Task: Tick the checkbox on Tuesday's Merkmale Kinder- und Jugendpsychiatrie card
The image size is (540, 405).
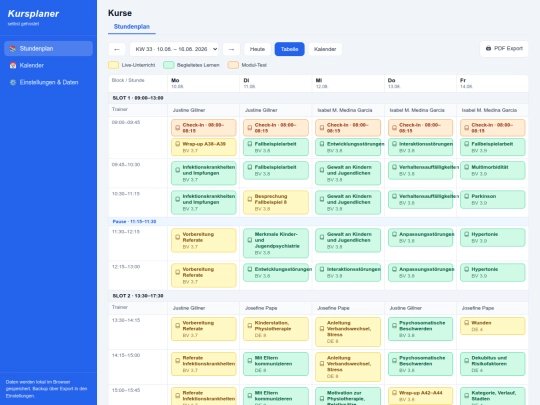Action: tap(250, 240)
